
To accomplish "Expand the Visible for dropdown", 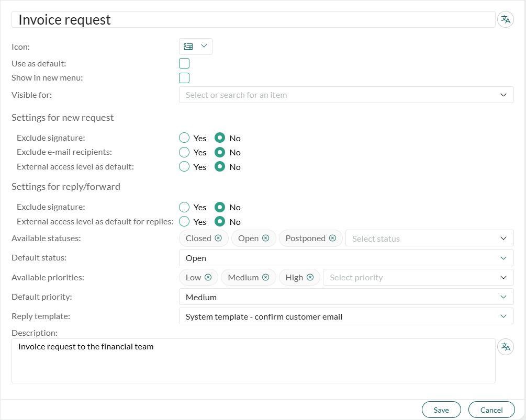I will click(x=346, y=95).
